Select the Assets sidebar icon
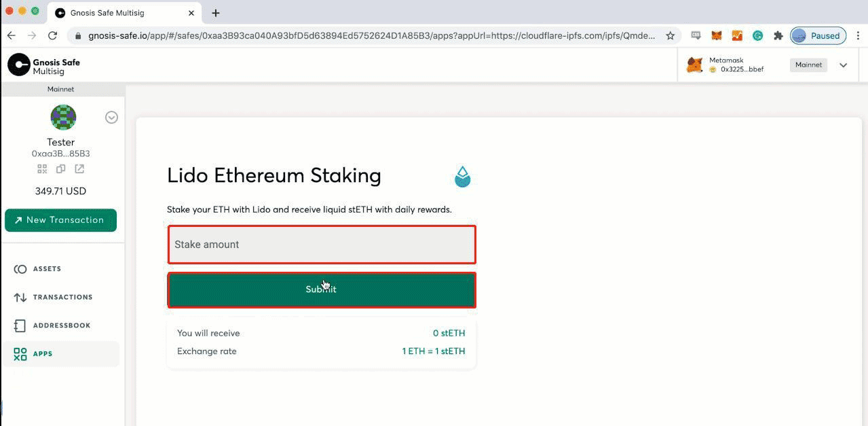The width and height of the screenshot is (868, 426). click(x=20, y=268)
